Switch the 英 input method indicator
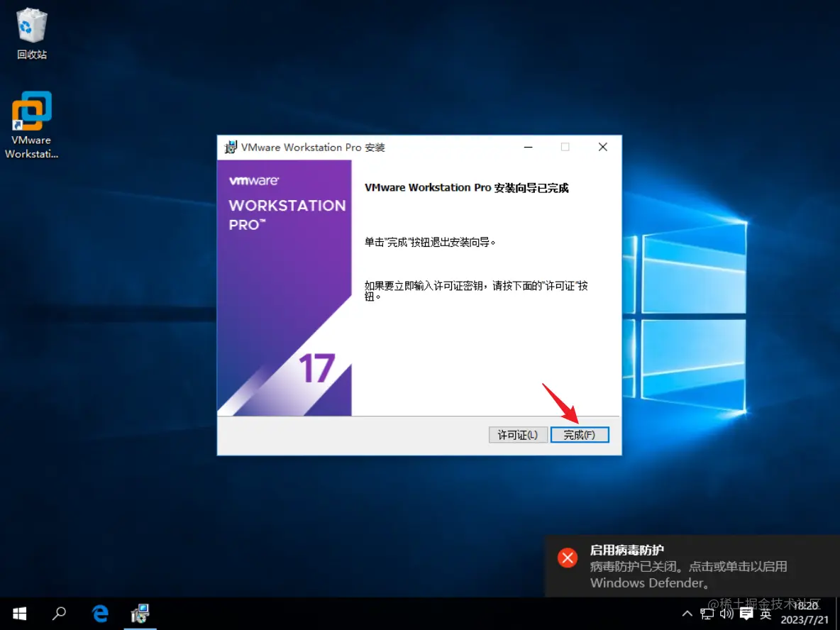This screenshot has width=840, height=630. pyautogui.click(x=766, y=614)
